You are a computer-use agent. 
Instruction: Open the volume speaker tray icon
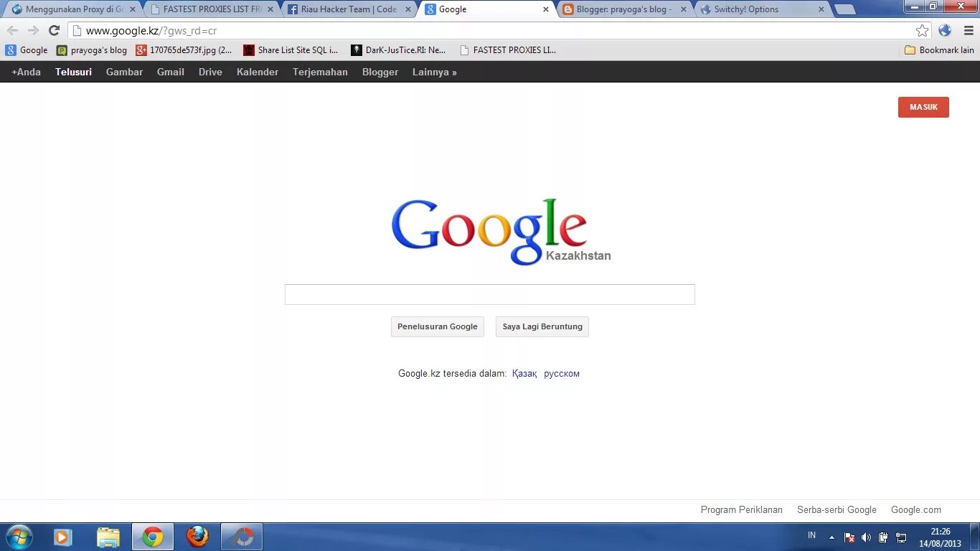tap(866, 537)
